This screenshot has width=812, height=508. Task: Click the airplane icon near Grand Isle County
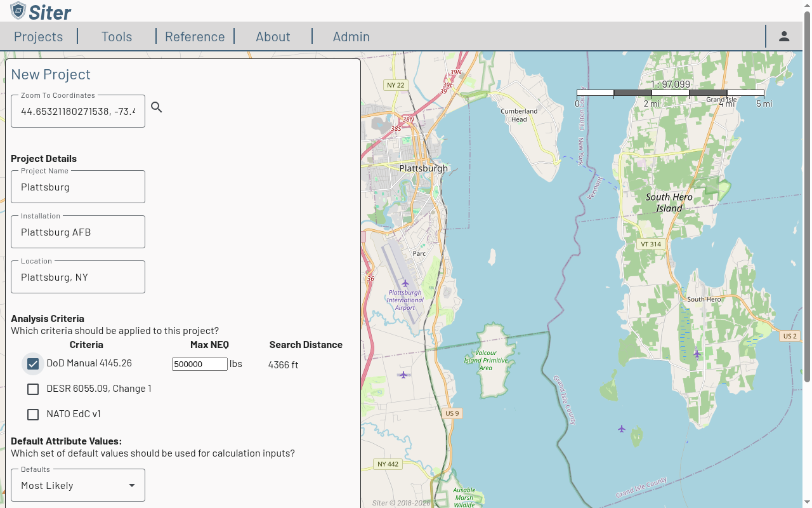pos(620,429)
